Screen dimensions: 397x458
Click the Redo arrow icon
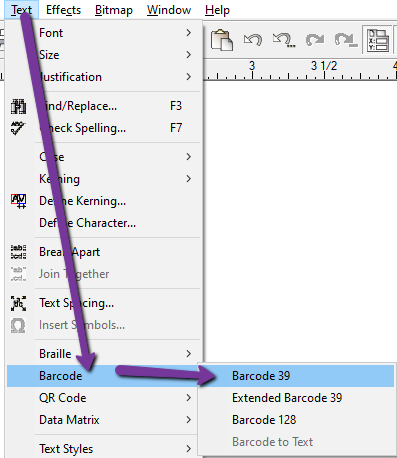click(315, 40)
